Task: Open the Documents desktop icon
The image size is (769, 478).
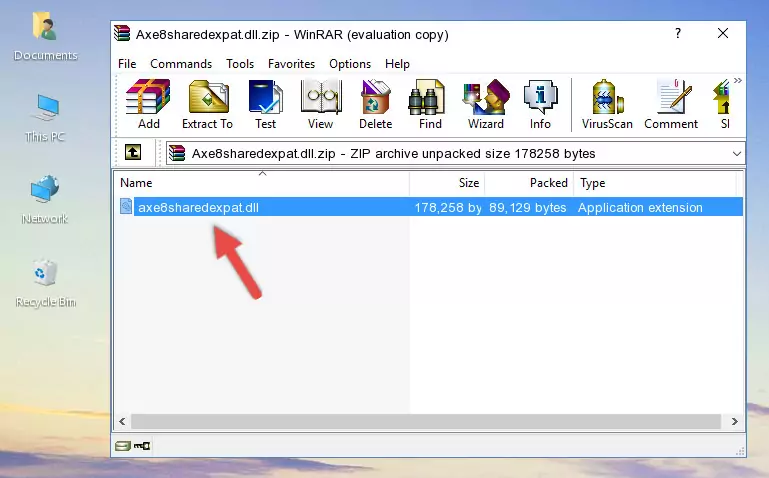Action: (45, 36)
